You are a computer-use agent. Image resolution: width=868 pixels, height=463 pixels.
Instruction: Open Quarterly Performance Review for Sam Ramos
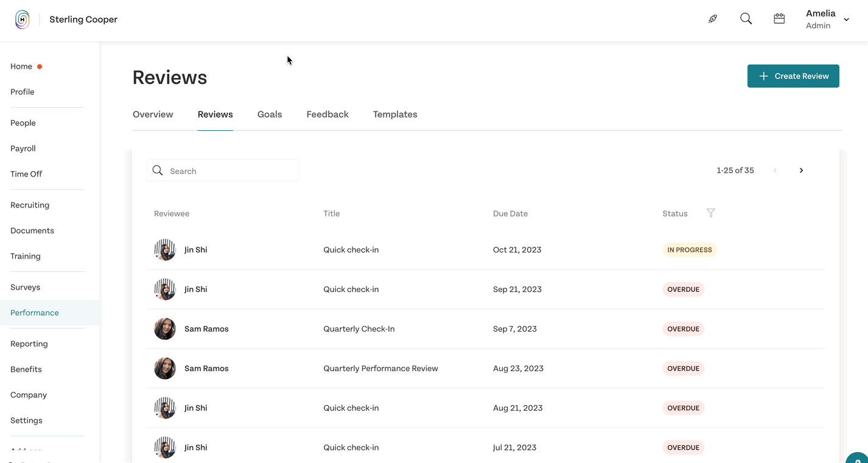point(380,368)
